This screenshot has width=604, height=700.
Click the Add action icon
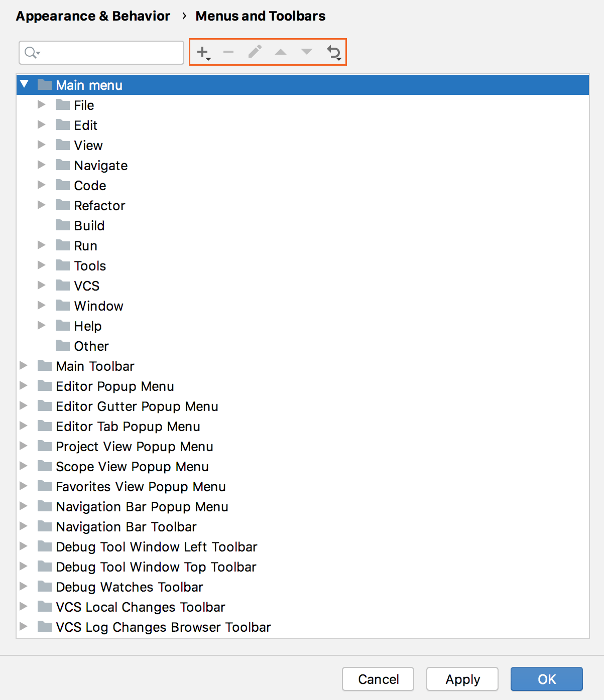point(203,52)
